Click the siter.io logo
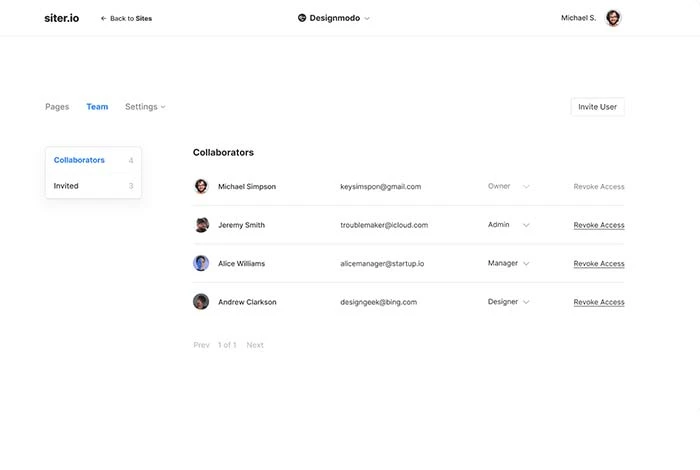Viewport: 700px width, 470px height. (x=62, y=18)
